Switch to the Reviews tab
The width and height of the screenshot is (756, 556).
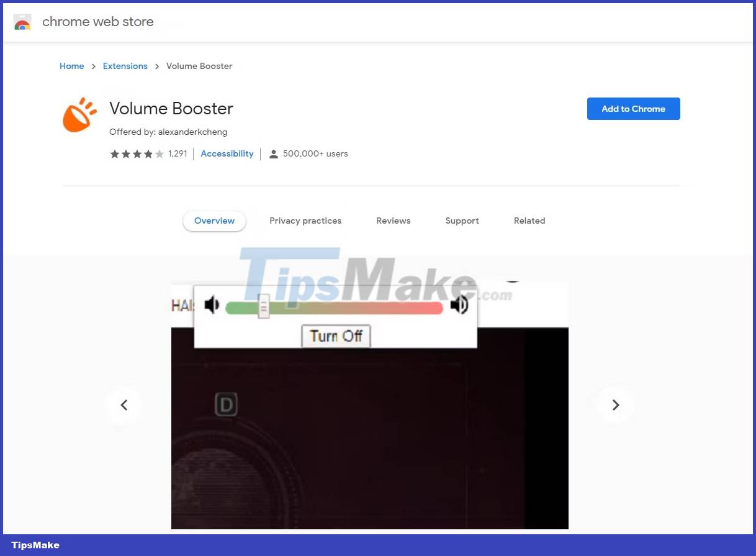click(x=394, y=221)
